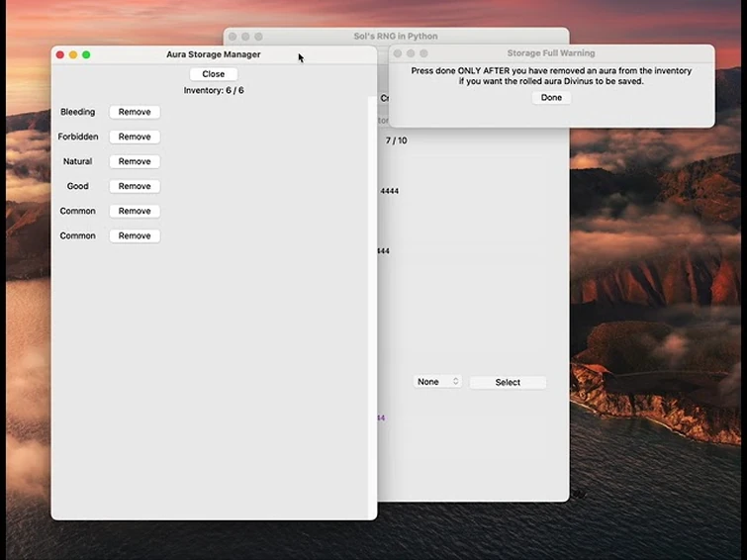
Task: Click the Storage Full Warning title bar
Action: [551, 52]
